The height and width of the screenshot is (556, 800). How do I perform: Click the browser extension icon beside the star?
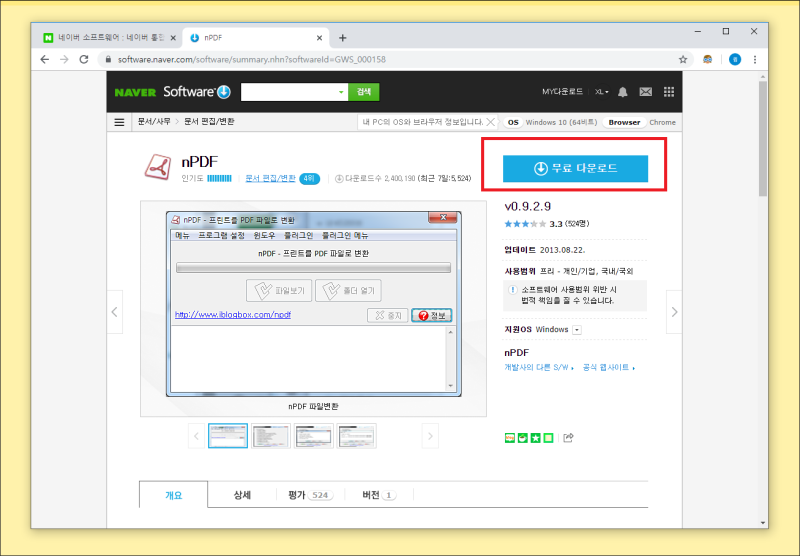pos(707,59)
